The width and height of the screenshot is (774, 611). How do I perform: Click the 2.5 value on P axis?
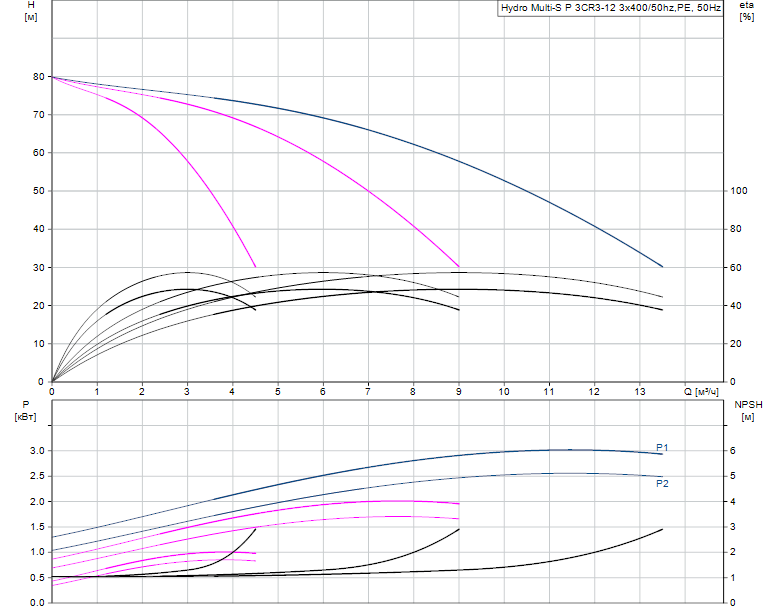[x=38, y=476]
